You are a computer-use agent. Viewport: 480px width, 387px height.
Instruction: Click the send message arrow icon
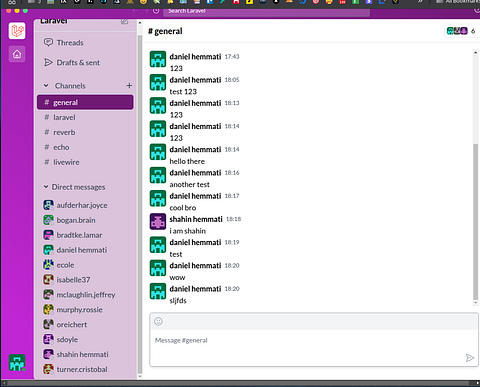469,358
